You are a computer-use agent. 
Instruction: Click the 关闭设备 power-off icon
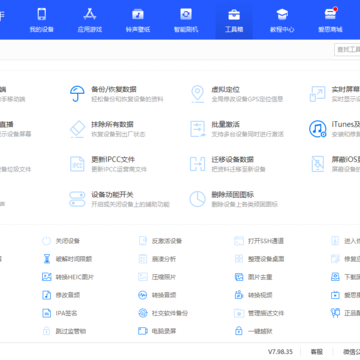click(x=46, y=241)
